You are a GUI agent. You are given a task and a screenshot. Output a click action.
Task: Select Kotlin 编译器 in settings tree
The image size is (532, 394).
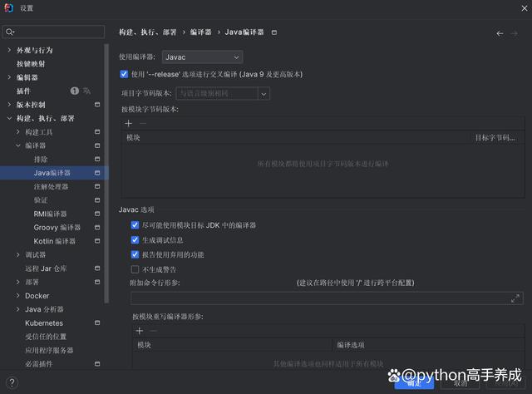coord(55,241)
